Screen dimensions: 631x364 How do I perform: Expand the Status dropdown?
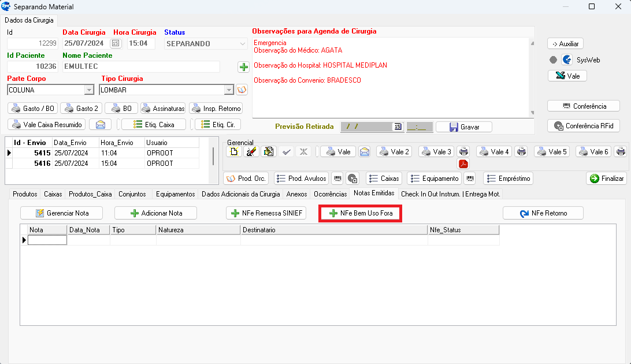coord(242,43)
